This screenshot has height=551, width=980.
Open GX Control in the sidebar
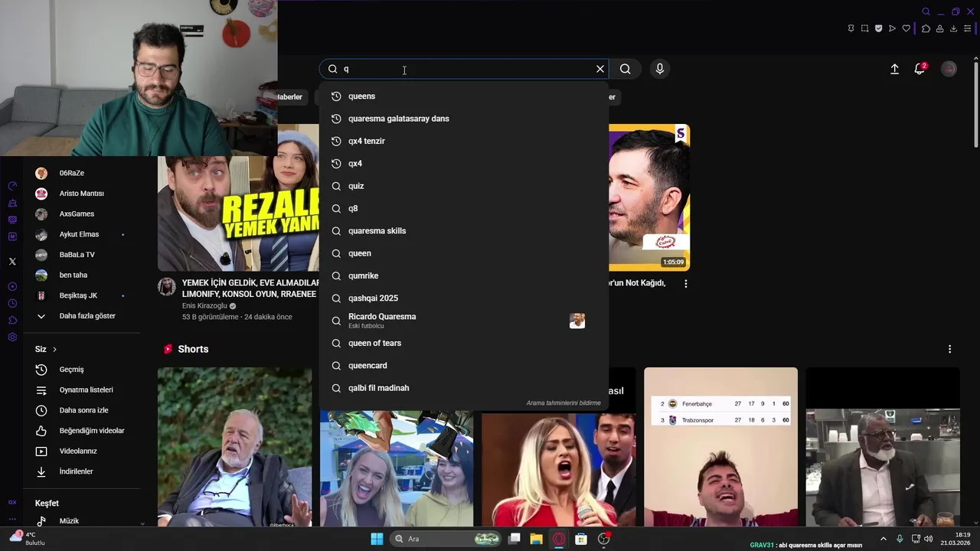pos(12,186)
